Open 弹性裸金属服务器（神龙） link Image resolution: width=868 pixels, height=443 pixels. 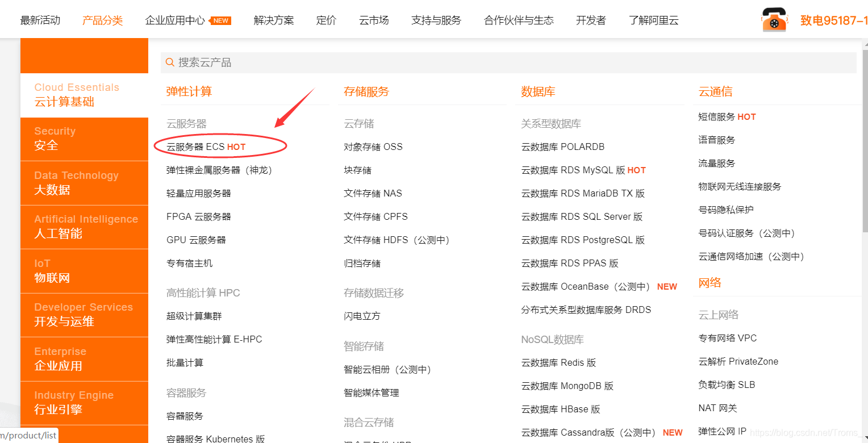pyautogui.click(x=219, y=170)
